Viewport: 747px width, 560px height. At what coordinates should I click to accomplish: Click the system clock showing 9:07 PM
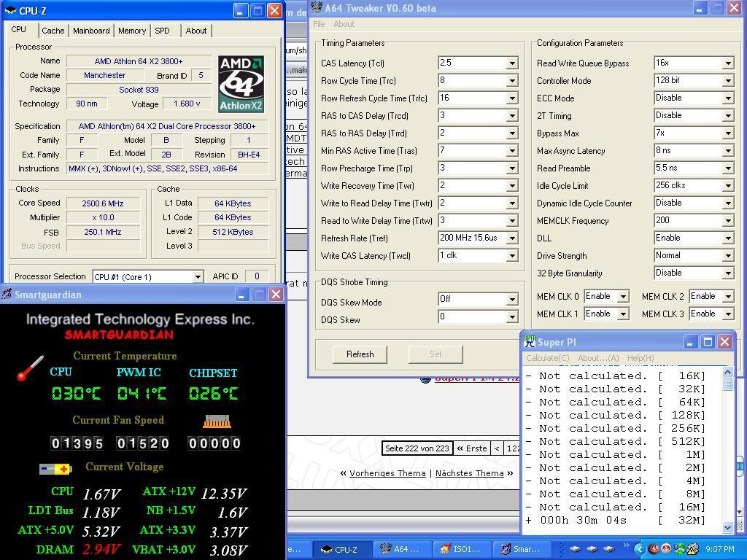pyautogui.click(x=719, y=549)
